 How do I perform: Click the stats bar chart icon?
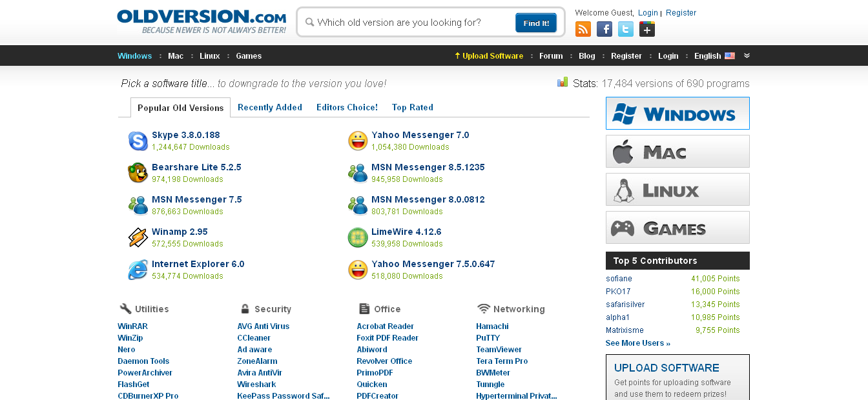click(563, 82)
